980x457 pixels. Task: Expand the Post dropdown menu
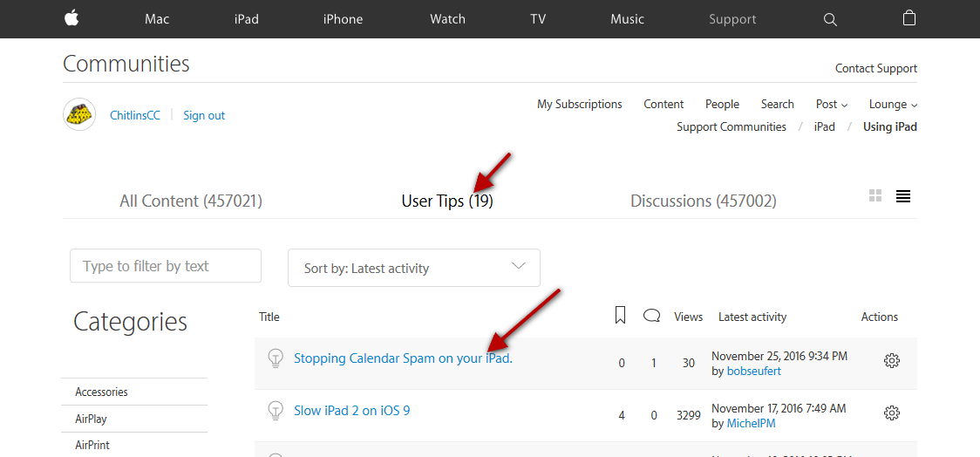832,105
